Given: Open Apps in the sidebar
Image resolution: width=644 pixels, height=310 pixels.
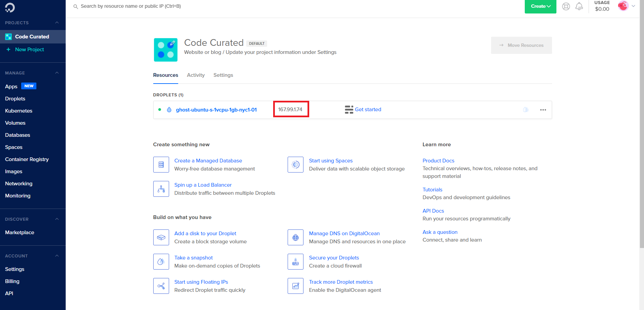Looking at the screenshot, I should 11,87.
